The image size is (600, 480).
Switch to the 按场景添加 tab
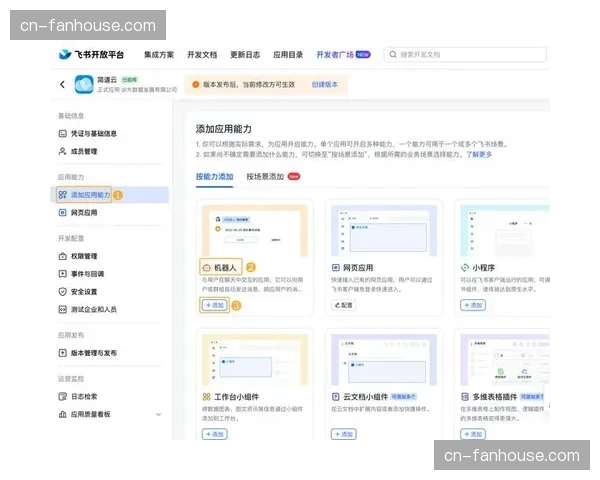(x=265, y=176)
